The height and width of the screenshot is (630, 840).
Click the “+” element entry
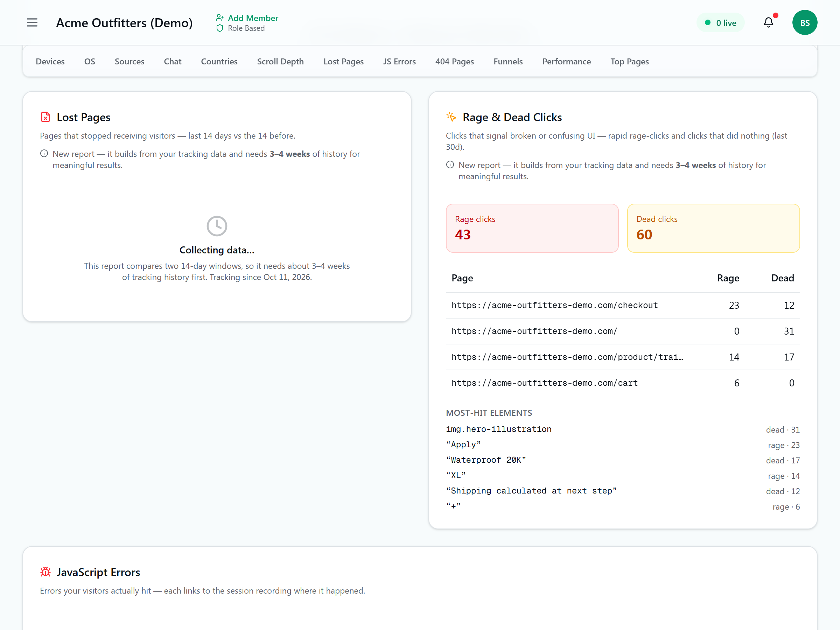(623, 506)
